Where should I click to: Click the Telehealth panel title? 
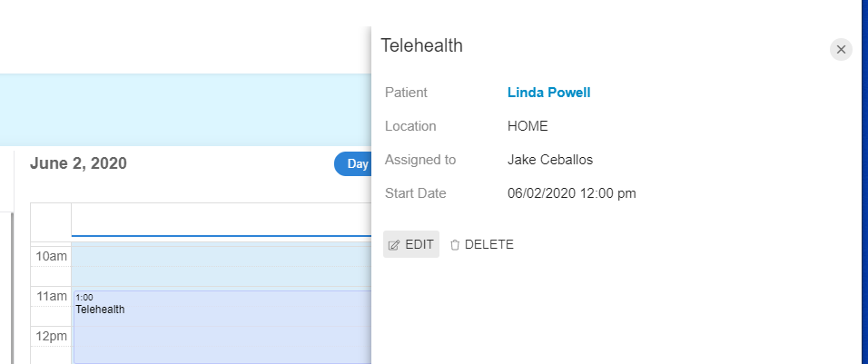click(422, 45)
